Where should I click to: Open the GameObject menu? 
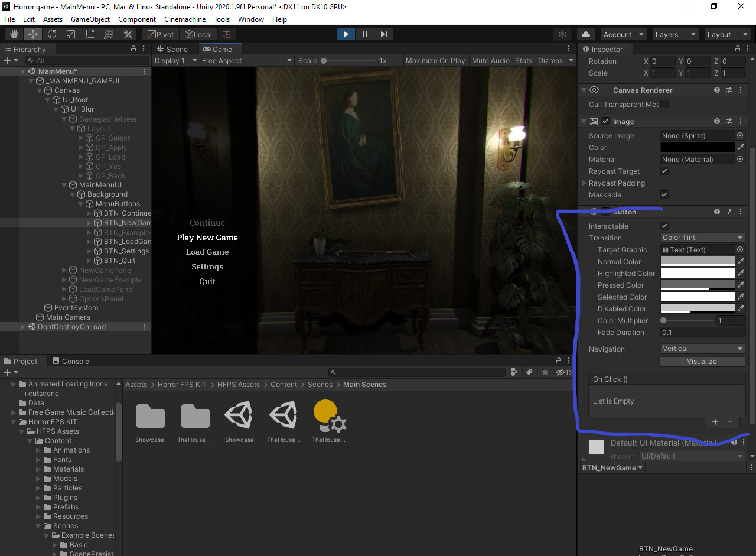coord(90,19)
